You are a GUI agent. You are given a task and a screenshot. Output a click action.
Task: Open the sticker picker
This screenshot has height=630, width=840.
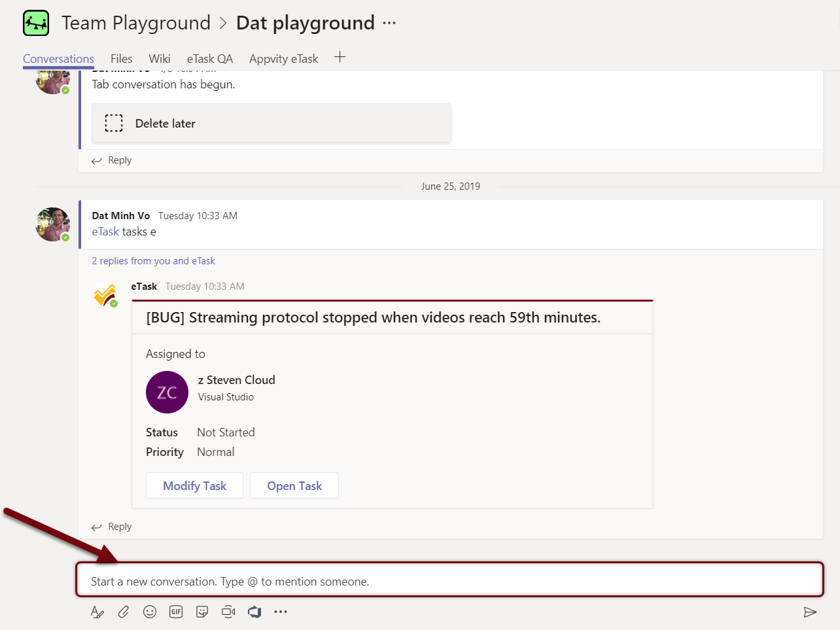(202, 612)
